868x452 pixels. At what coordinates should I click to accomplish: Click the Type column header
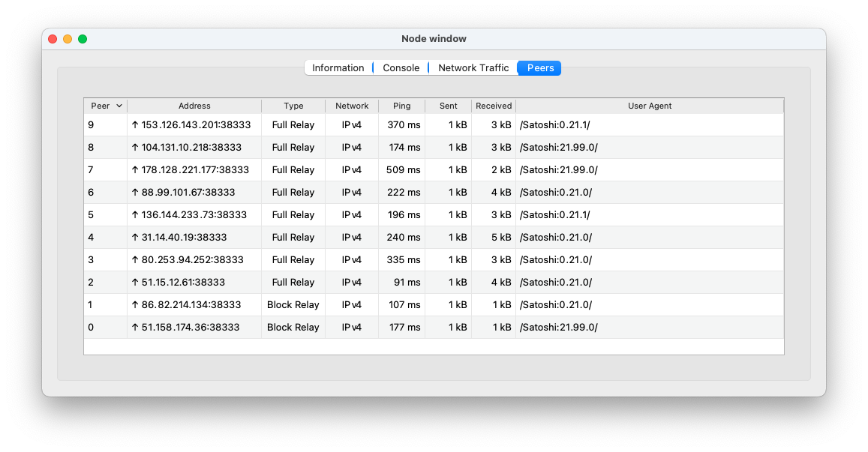(293, 106)
